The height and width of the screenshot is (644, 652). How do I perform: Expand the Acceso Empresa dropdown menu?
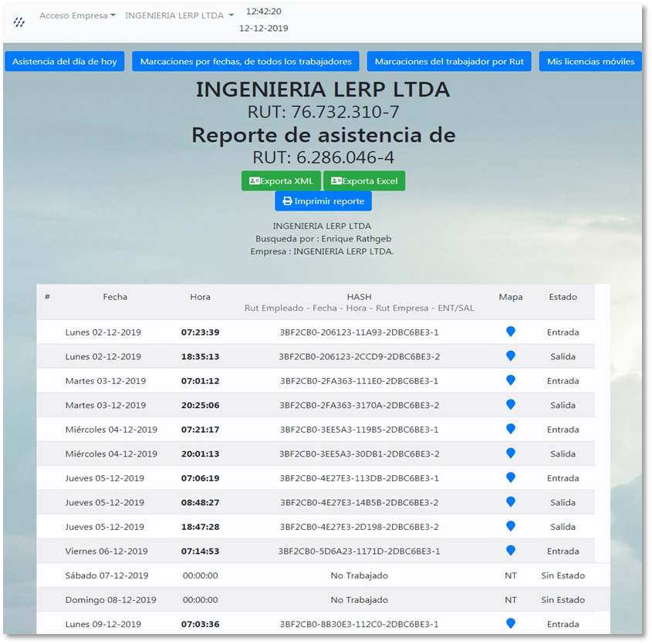[x=77, y=15]
